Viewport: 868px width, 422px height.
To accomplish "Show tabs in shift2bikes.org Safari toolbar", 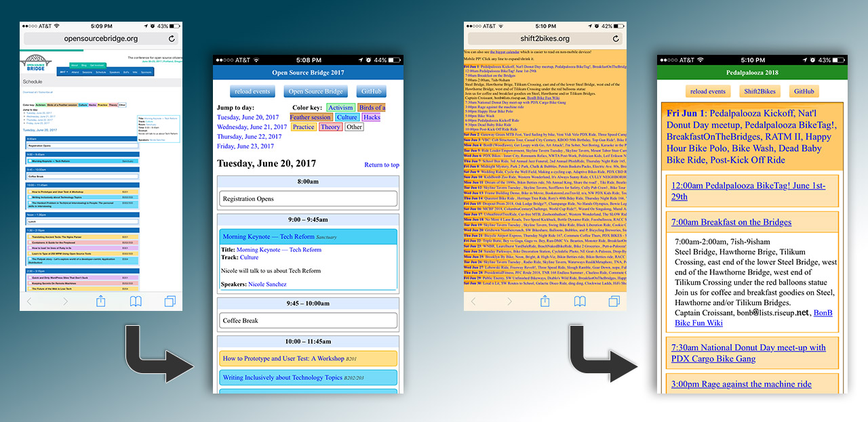I will coord(614,301).
